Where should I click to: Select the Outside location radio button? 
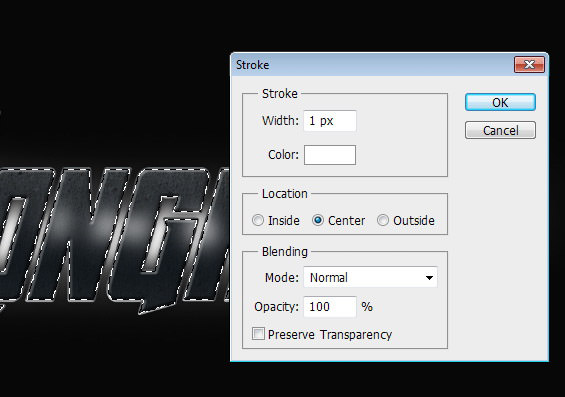pos(383,220)
